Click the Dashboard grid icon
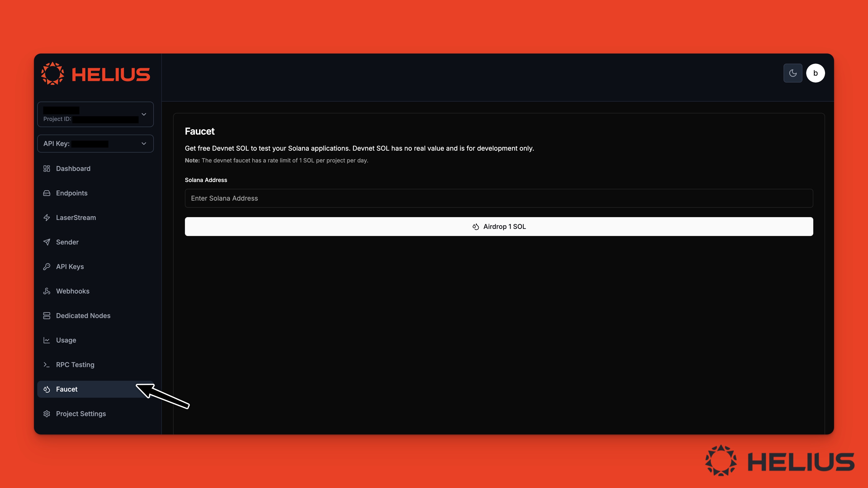The height and width of the screenshot is (488, 868). point(46,168)
